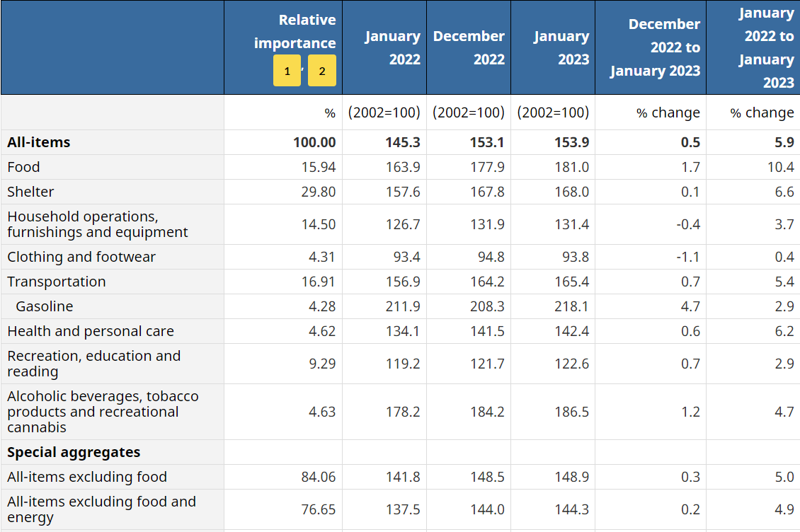
Task: Open footnote 1 in Relative importance header
Action: point(287,70)
